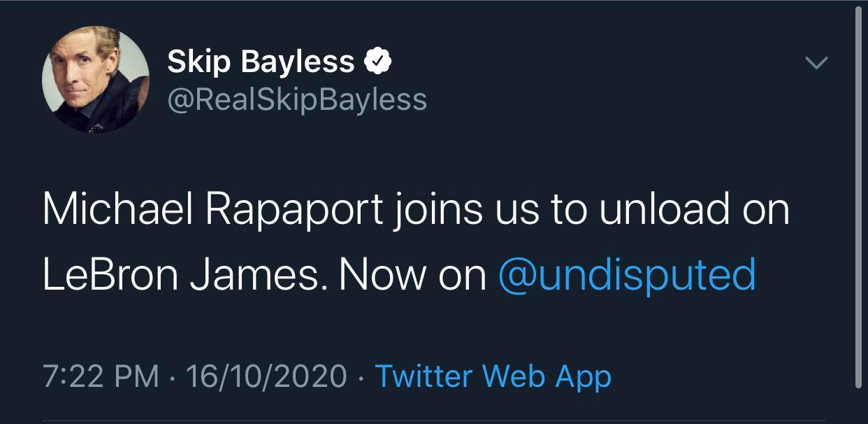The width and height of the screenshot is (868, 424).
Task: Click the "PM" part of the timestamp
Action: (x=137, y=376)
